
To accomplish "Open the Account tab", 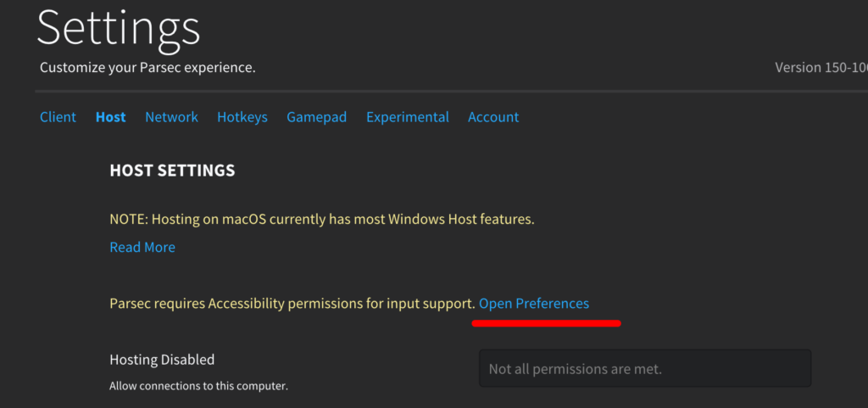I will click(493, 117).
